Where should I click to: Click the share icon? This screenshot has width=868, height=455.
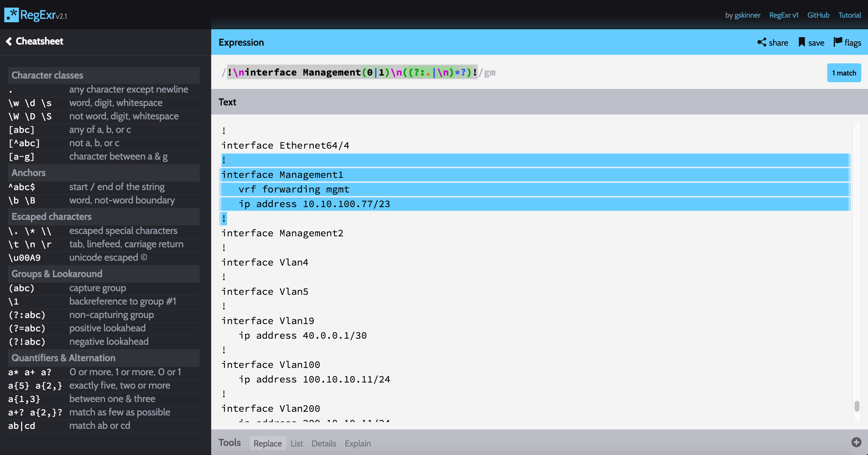pos(761,43)
